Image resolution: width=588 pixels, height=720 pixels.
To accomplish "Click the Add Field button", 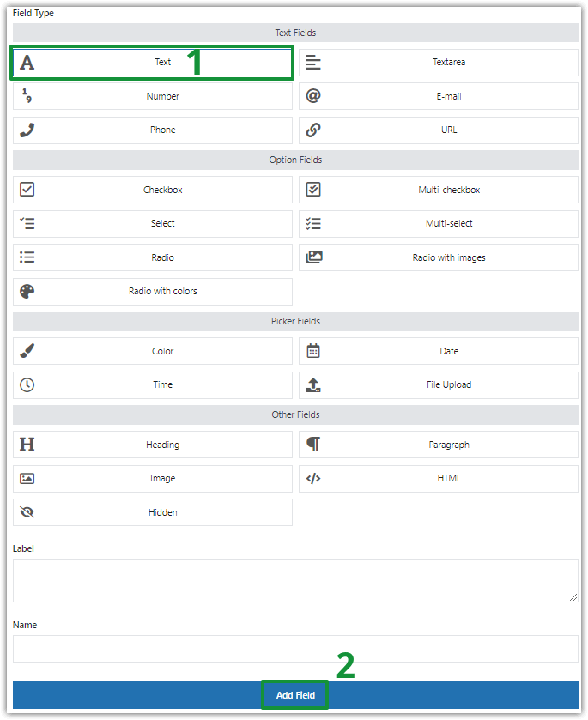I will 295,695.
